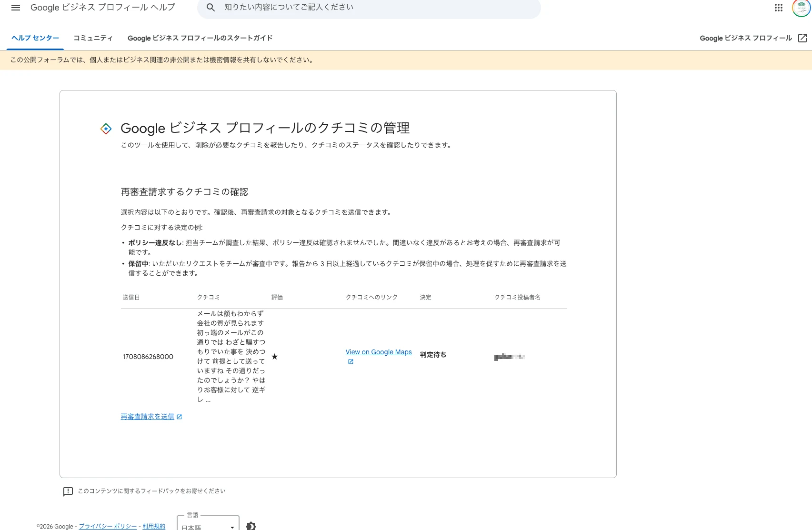The width and height of the screenshot is (812, 530).
Task: Click the ©2026 Google footer text
Action: pos(55,526)
